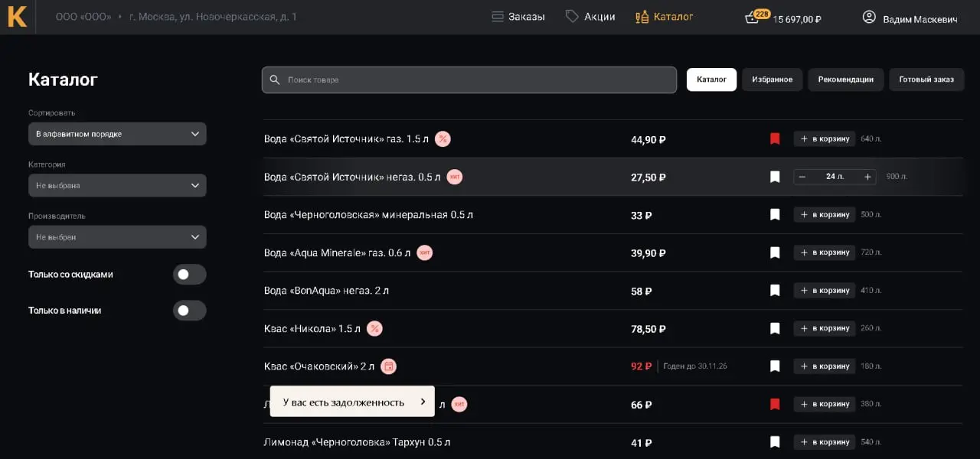The image size is (980, 459).
Task: Click the 24 л. quantity field
Action: 835,177
